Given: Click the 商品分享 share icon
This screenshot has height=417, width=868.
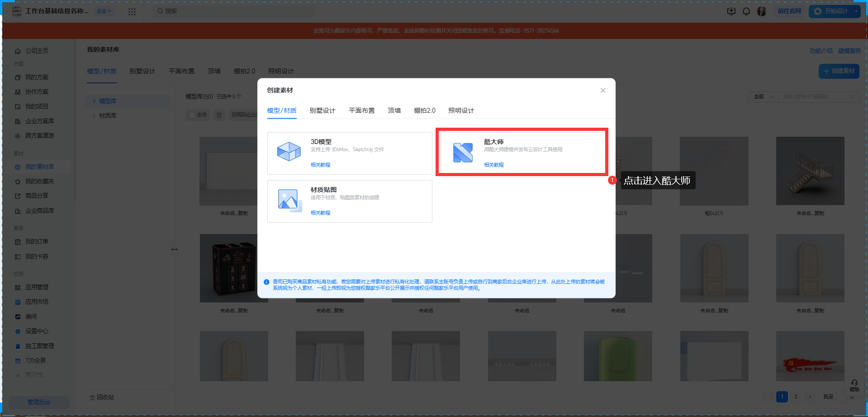Looking at the screenshot, I should (18, 196).
